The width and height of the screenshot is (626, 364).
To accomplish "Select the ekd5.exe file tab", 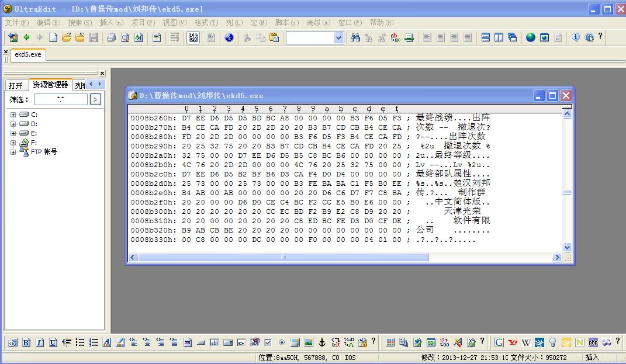I will [28, 54].
